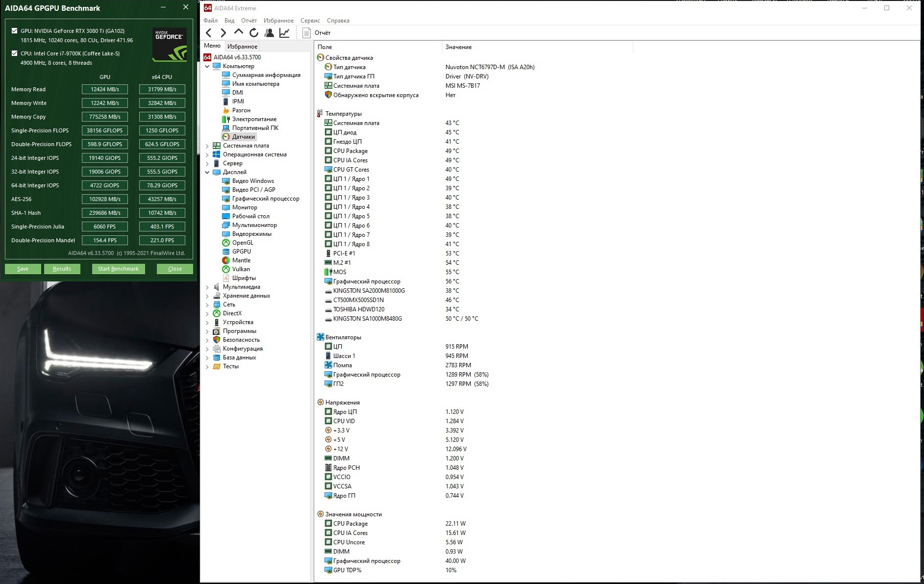Click the NVIDIA GeForce logo thumbnail
The image size is (924, 584).
(170, 45)
